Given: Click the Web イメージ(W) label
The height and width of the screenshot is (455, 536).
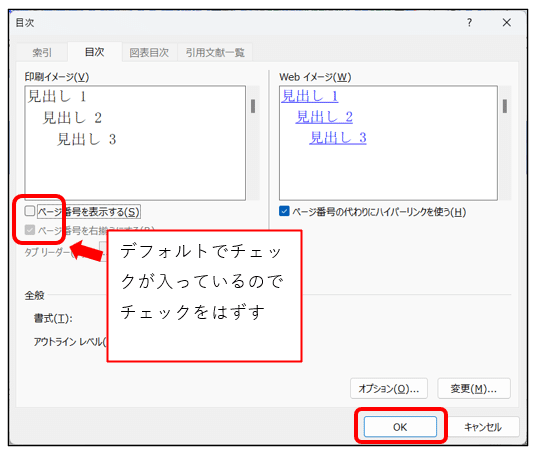Looking at the screenshot, I should coord(315,77).
